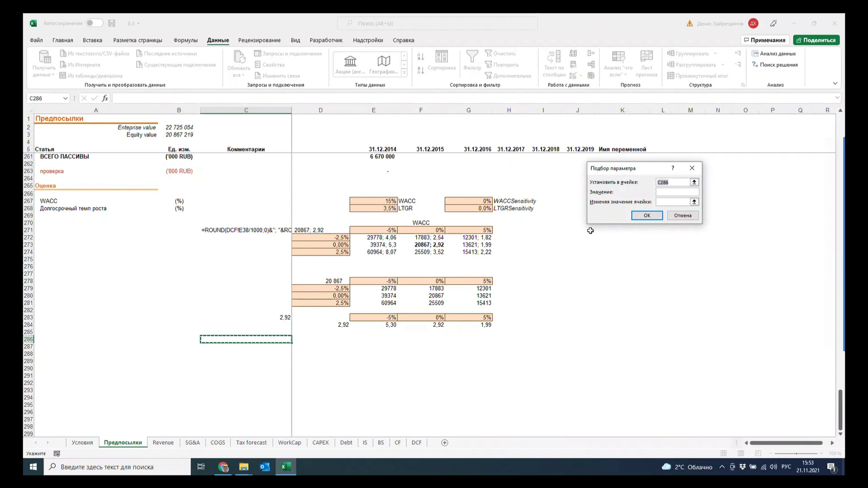This screenshot has width=868, height=488.
Task: Click the add new sheet plus icon
Action: 444,443
